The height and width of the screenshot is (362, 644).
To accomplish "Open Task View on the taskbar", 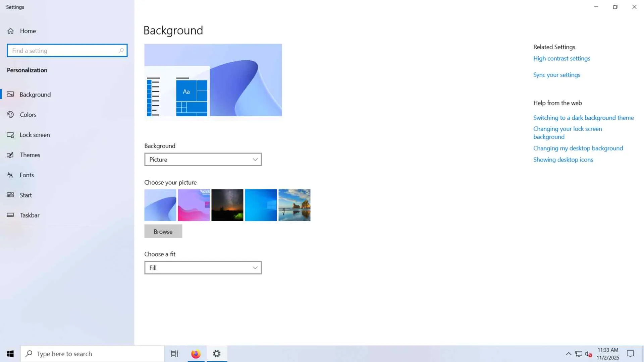I will click(174, 354).
